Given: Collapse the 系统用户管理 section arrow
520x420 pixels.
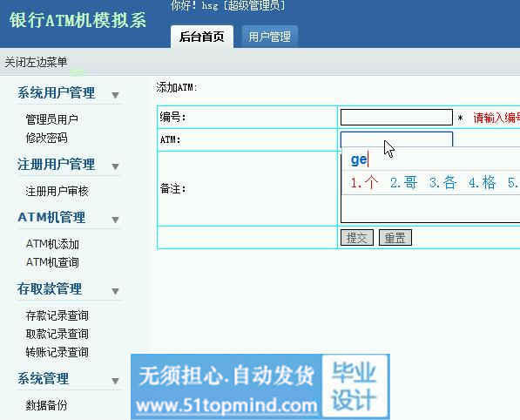Looking at the screenshot, I should [x=115, y=95].
